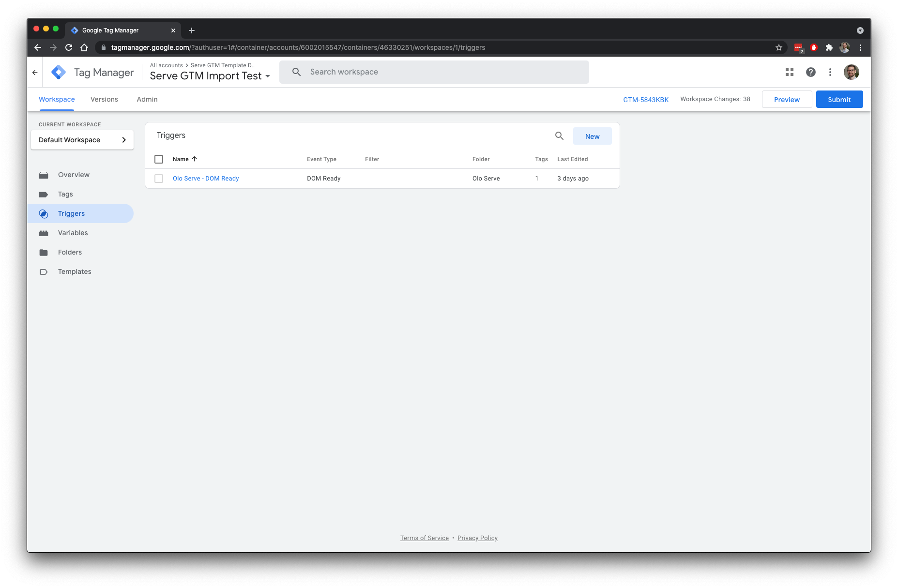Click the Triggers sidebar icon
Image resolution: width=898 pixels, height=588 pixels.
[x=44, y=214]
